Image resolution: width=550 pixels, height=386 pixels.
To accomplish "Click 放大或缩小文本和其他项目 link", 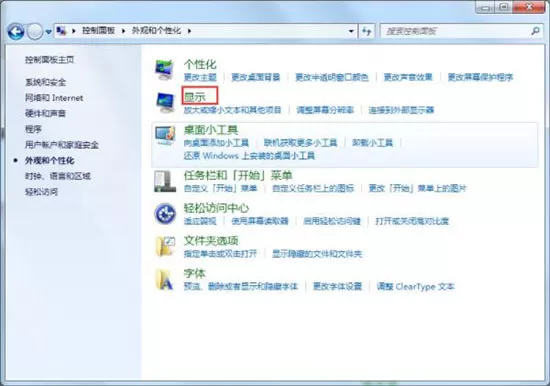I will pos(233,110).
